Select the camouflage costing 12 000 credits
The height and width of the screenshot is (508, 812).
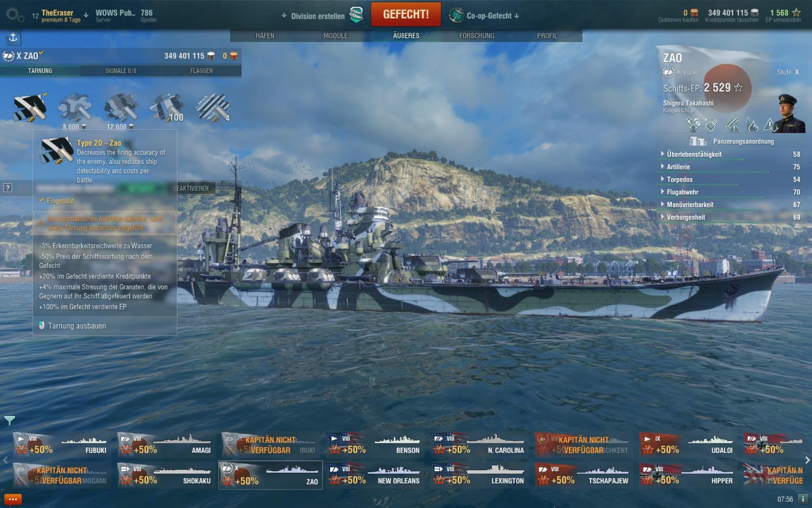tap(121, 108)
